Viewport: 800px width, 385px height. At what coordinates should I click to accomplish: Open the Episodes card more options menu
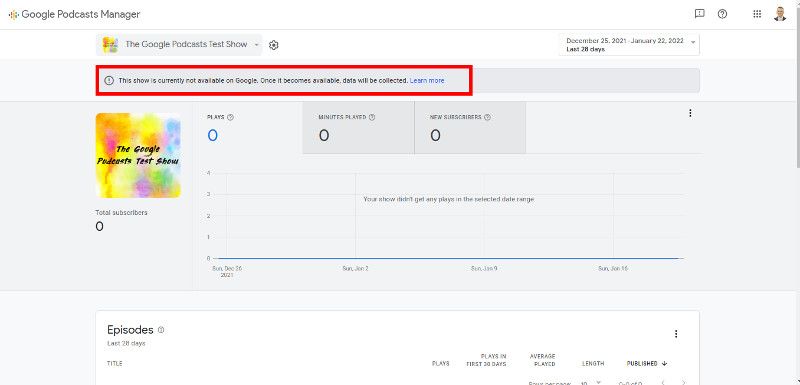(676, 334)
